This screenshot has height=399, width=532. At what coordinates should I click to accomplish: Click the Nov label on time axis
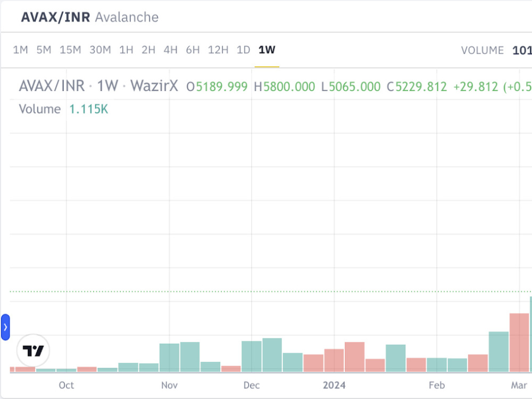[x=169, y=385]
